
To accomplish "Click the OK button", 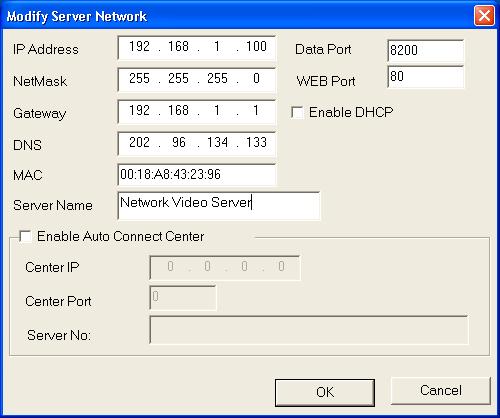I will point(325,392).
